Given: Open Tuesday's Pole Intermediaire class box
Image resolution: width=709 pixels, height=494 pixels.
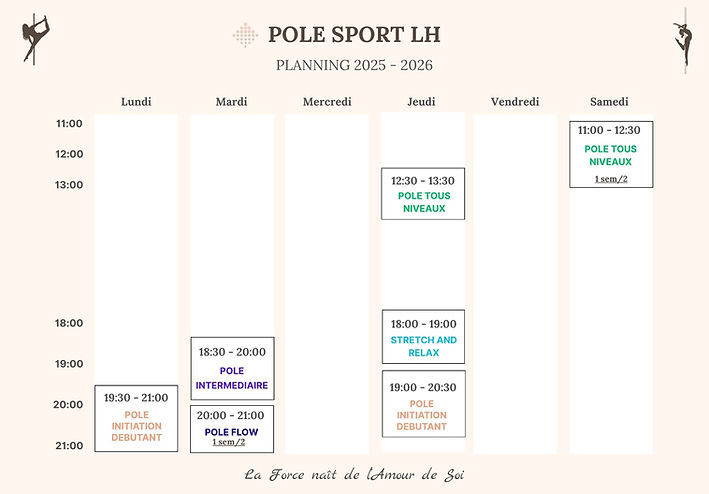Looking at the screenshot, I should click(x=232, y=368).
